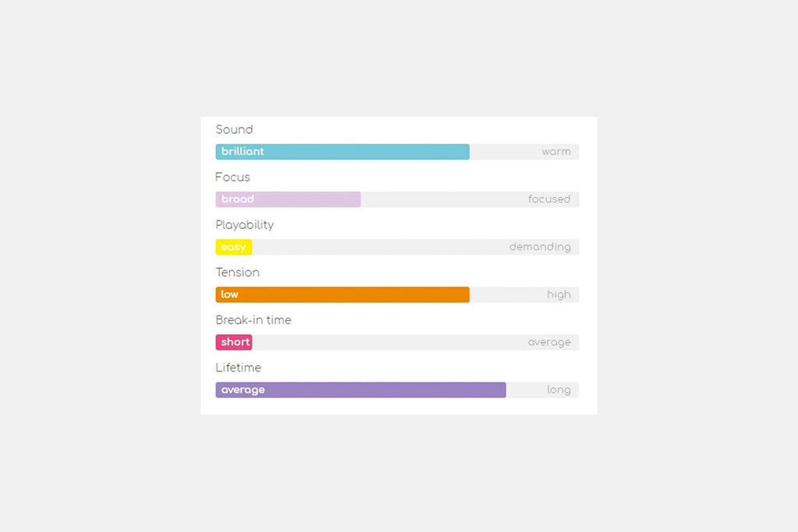The image size is (798, 532).
Task: Click the Focus heading label
Action: pos(232,178)
